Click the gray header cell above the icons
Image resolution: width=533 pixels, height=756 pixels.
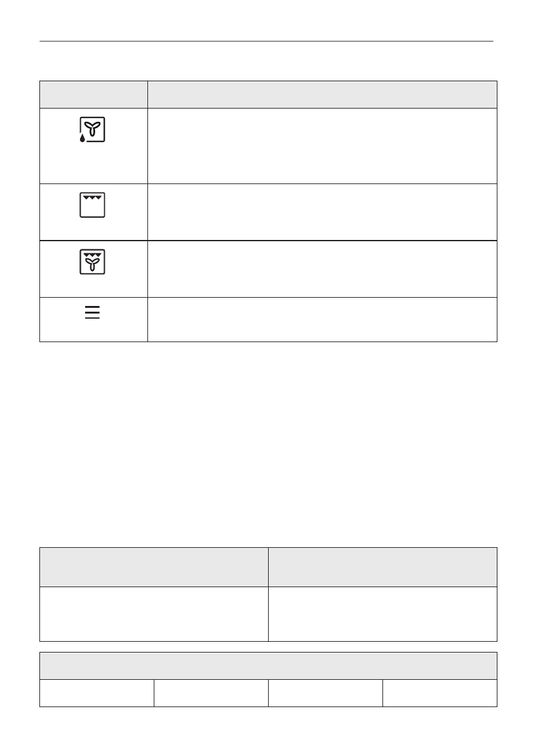point(93,95)
